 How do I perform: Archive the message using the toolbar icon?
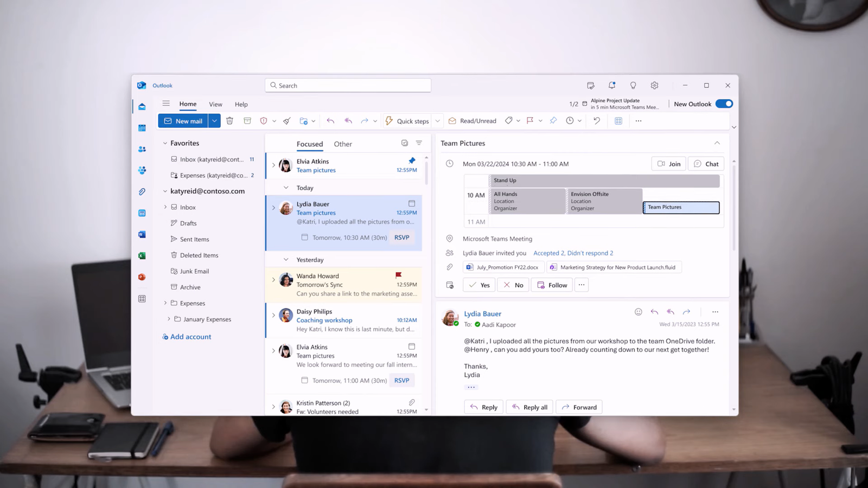247,120
